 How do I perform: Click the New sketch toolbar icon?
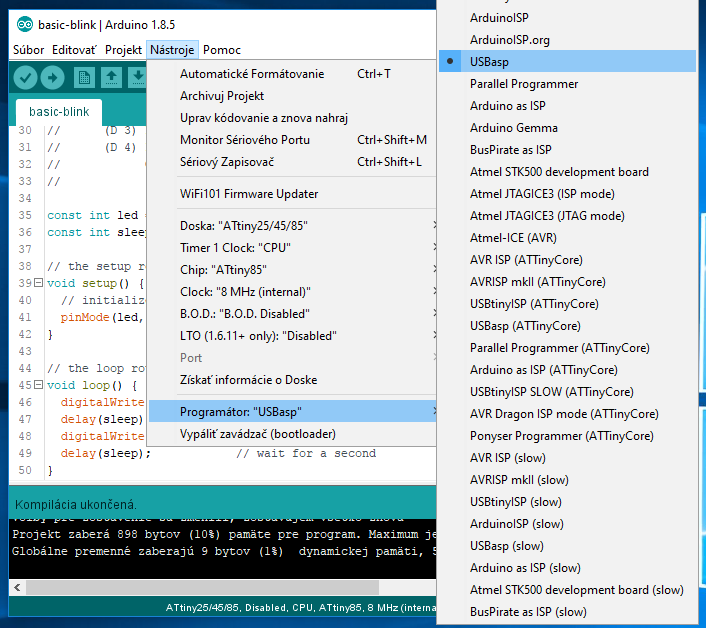pyautogui.click(x=84, y=77)
